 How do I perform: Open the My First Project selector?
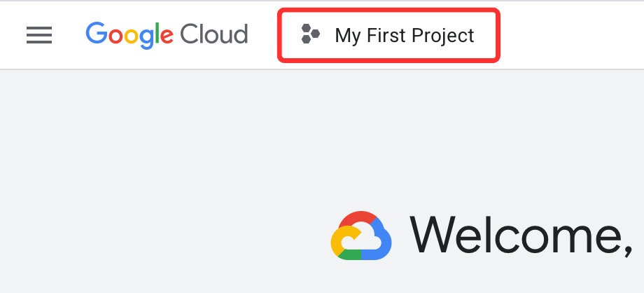(x=388, y=35)
